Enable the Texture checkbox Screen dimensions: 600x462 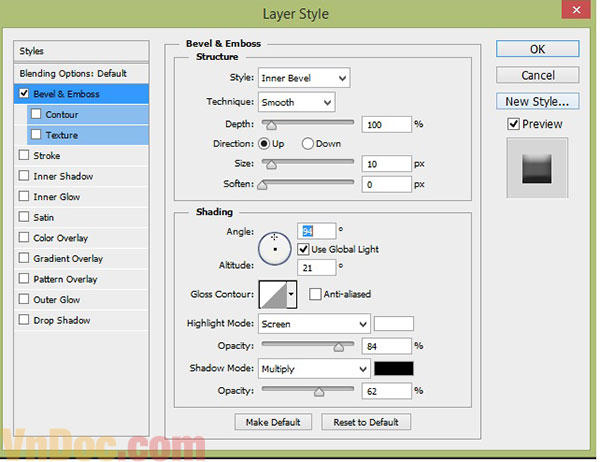(x=36, y=135)
